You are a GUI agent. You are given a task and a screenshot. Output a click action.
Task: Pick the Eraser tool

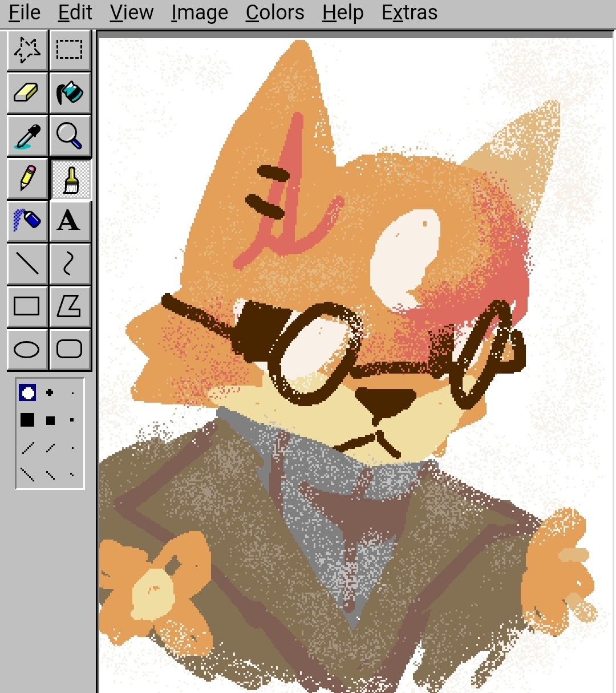click(27, 92)
